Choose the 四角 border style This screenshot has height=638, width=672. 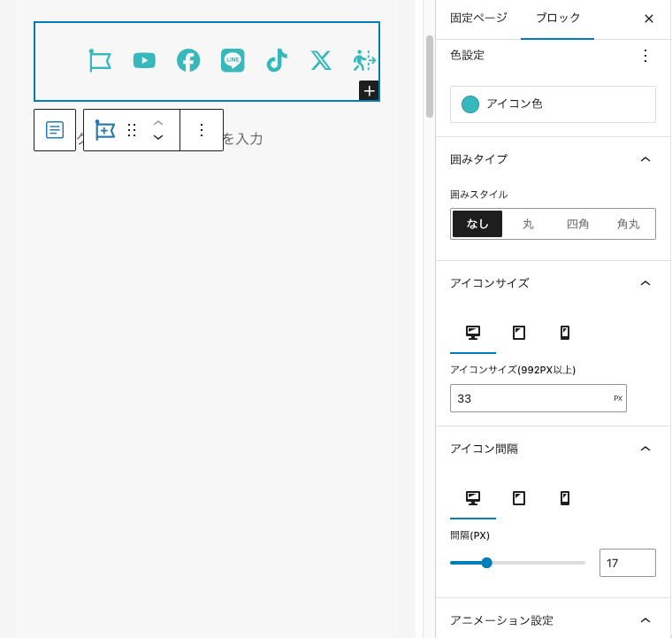pyautogui.click(x=577, y=224)
